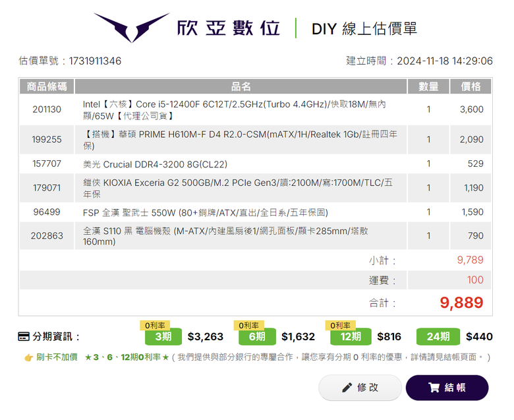Click the pointing hand emoji before 刷卡不加價

click(28, 357)
